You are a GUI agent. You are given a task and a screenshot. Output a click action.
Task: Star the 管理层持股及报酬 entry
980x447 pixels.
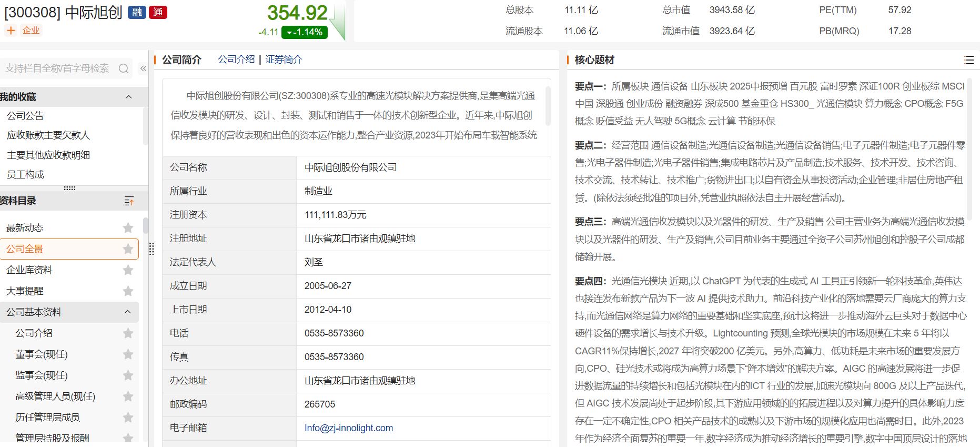click(x=128, y=438)
